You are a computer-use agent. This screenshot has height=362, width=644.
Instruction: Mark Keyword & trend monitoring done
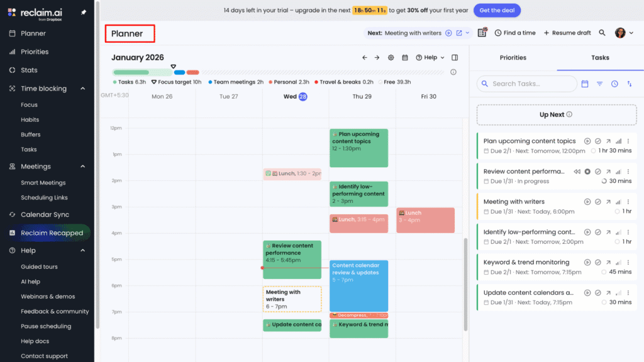pos(597,262)
